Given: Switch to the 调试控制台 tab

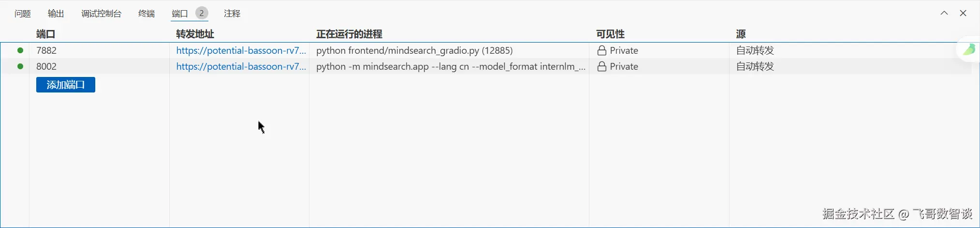Looking at the screenshot, I should tap(101, 14).
